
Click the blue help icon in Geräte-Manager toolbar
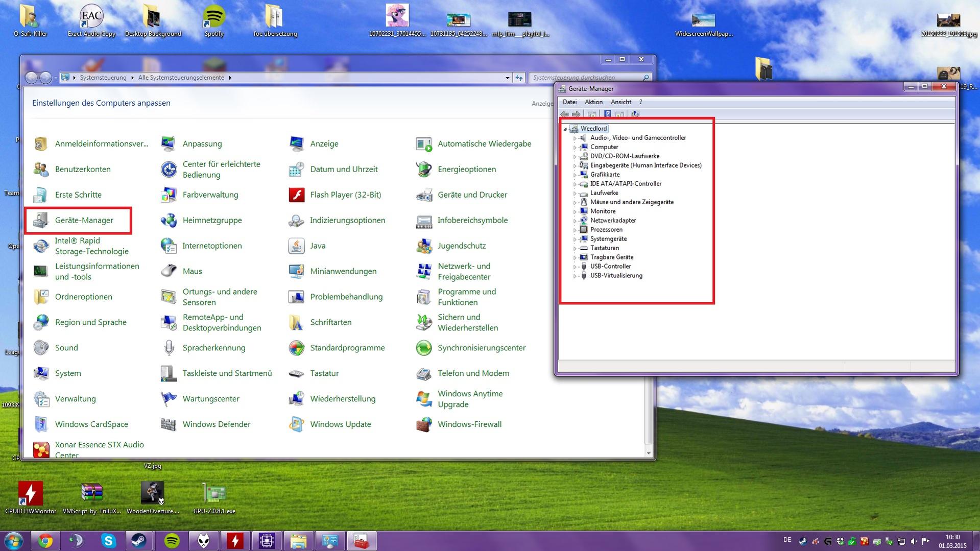click(607, 114)
